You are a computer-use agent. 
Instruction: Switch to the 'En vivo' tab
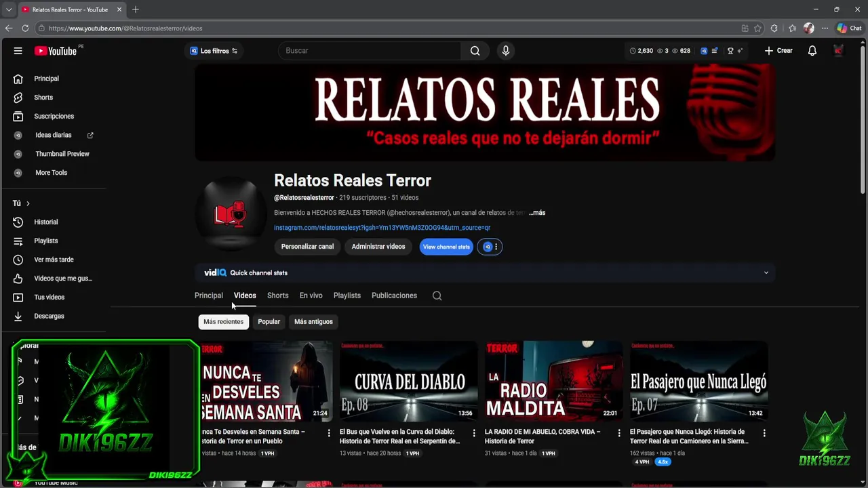click(x=311, y=296)
